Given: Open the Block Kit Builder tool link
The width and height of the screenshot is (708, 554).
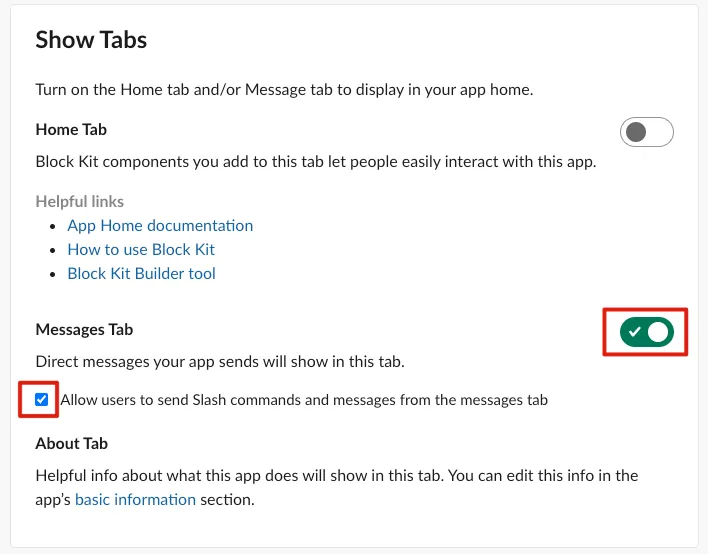Looking at the screenshot, I should click(141, 273).
